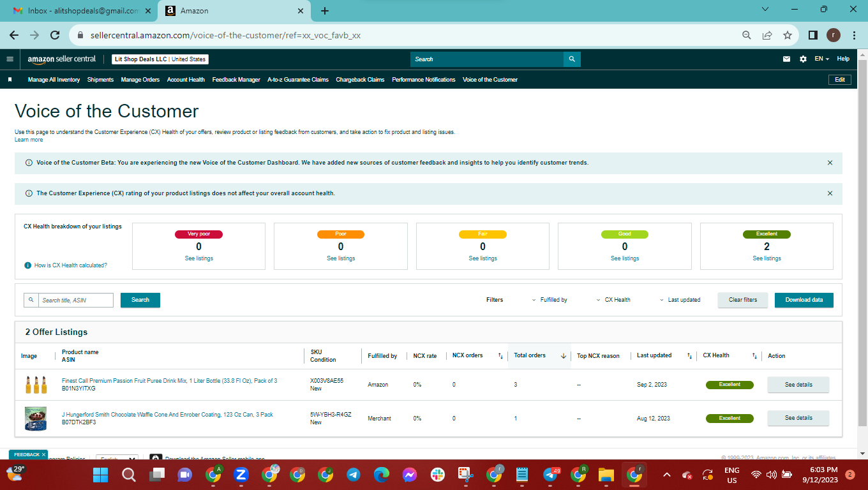Go to Shipments in the navigation bar
This screenshot has width=868, height=490.
[100, 80]
